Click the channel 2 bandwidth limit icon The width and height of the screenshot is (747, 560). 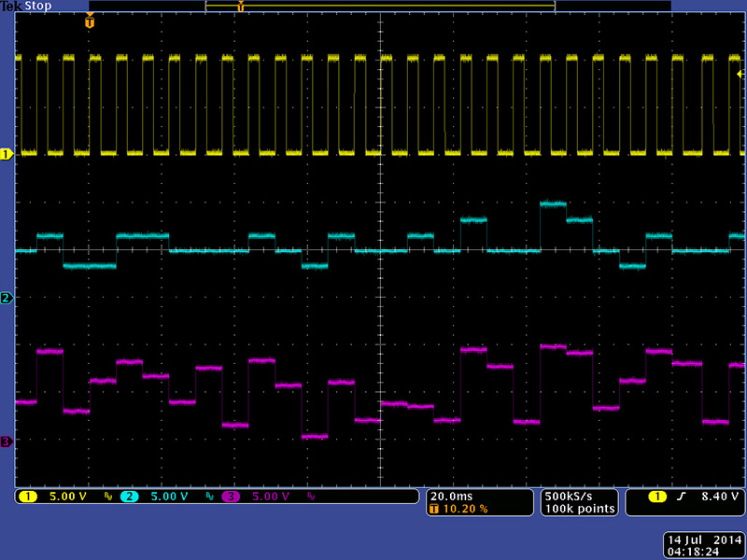point(209,497)
